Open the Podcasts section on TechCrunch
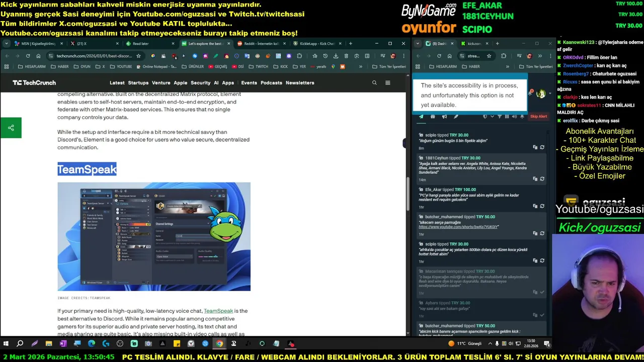This screenshot has width=644, height=362. click(271, 82)
